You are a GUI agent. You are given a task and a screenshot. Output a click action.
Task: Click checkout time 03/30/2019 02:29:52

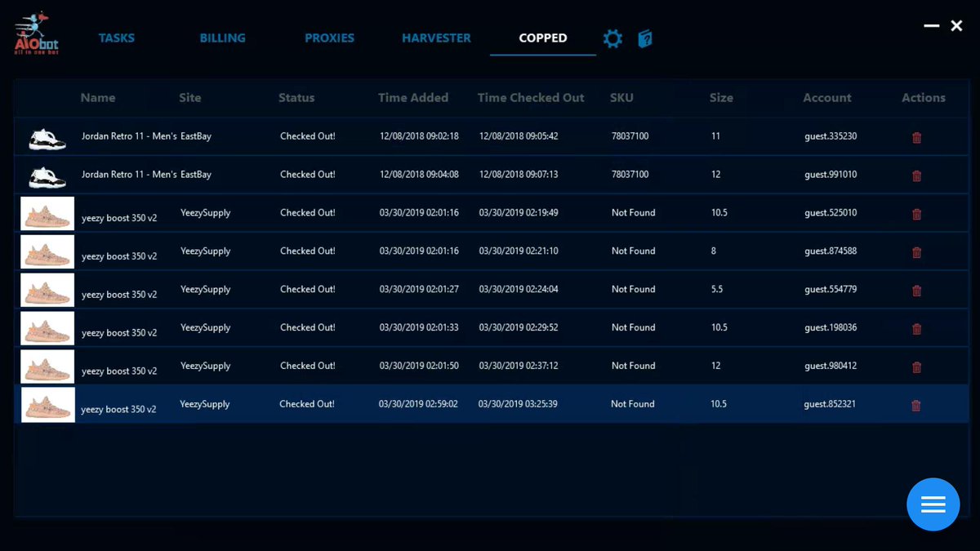(519, 328)
